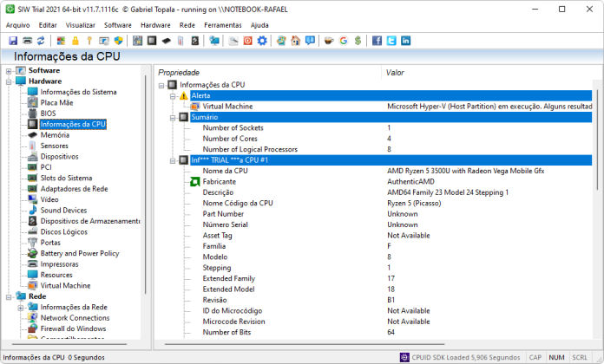The width and height of the screenshot is (604, 364).
Task: Collapse the Sumário section
Action: [x=173, y=117]
